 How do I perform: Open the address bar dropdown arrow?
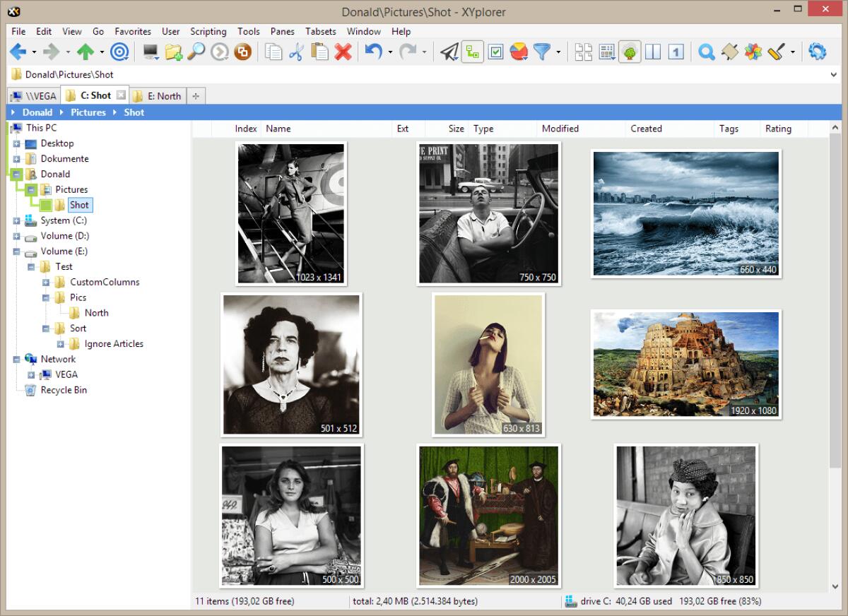[x=835, y=75]
